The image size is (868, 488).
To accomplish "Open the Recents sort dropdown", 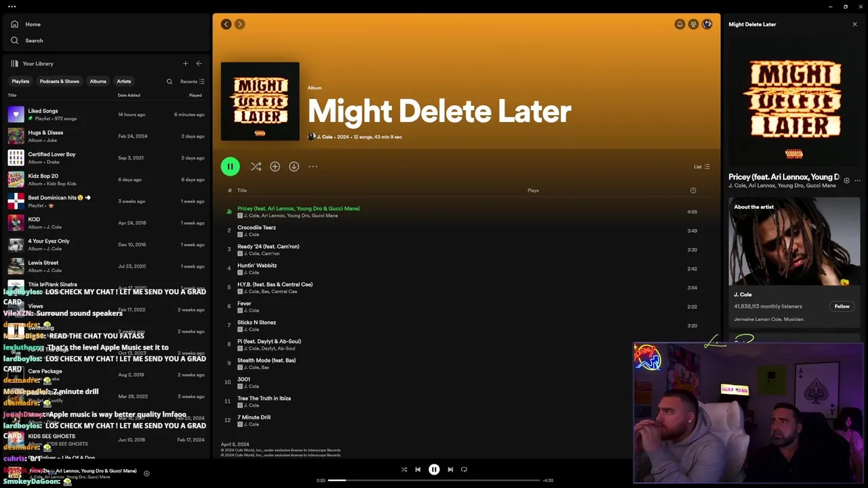I will click(x=192, y=81).
